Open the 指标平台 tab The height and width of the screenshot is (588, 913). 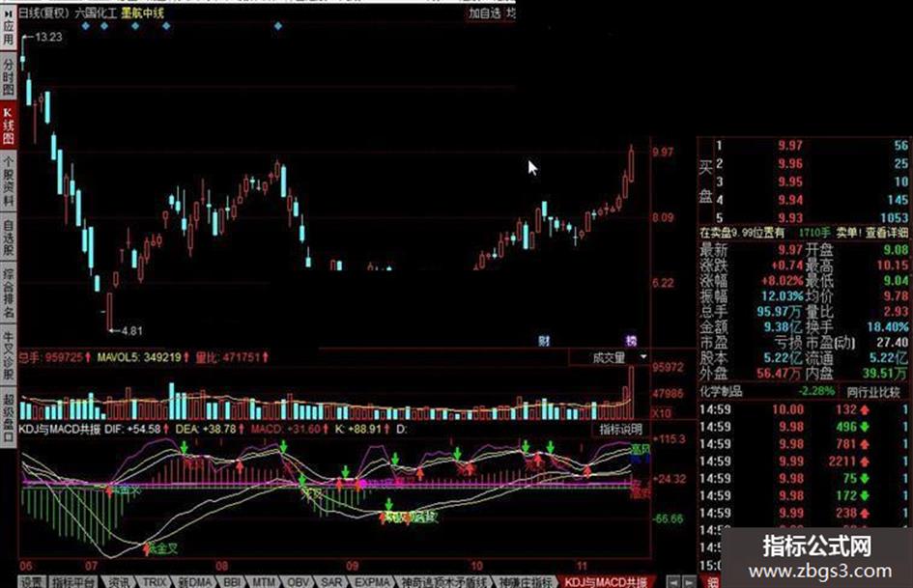coord(72,581)
